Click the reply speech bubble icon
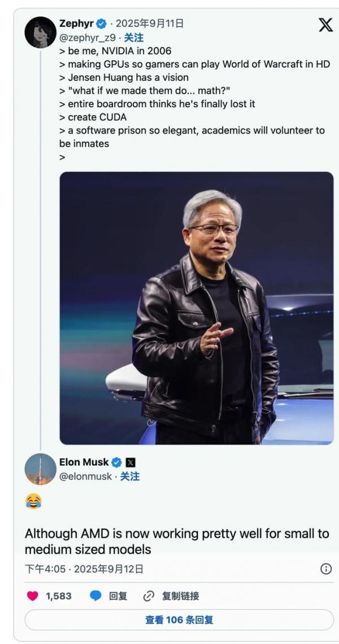 pos(96,596)
